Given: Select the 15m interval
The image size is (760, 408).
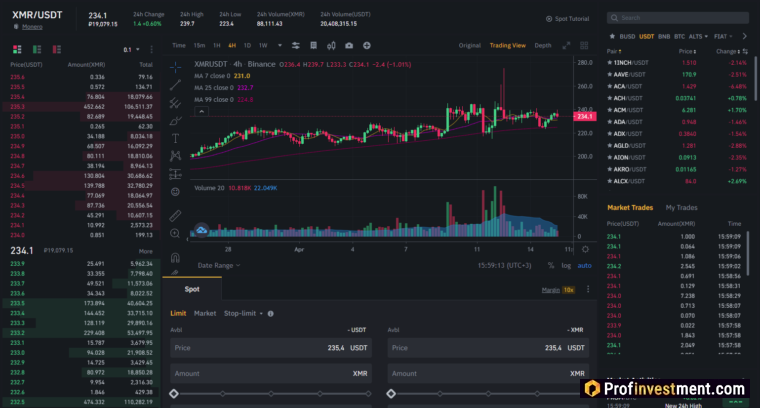Looking at the screenshot, I should [199, 46].
